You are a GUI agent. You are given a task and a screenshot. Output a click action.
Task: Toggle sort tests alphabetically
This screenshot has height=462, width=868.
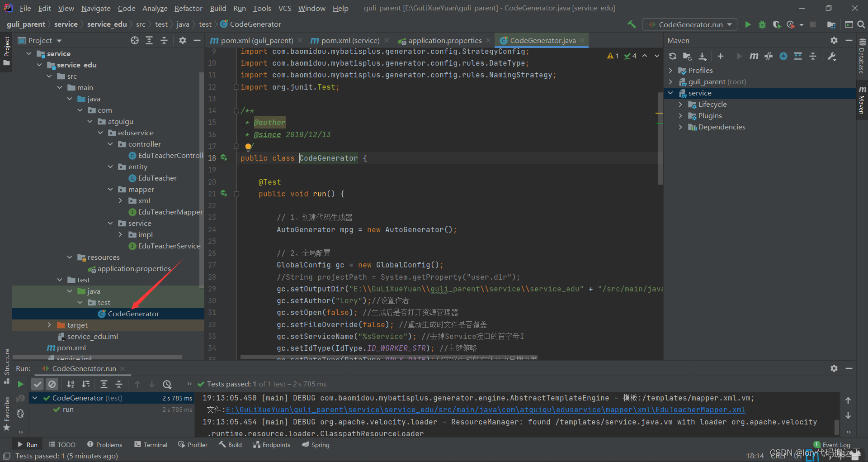pos(71,384)
